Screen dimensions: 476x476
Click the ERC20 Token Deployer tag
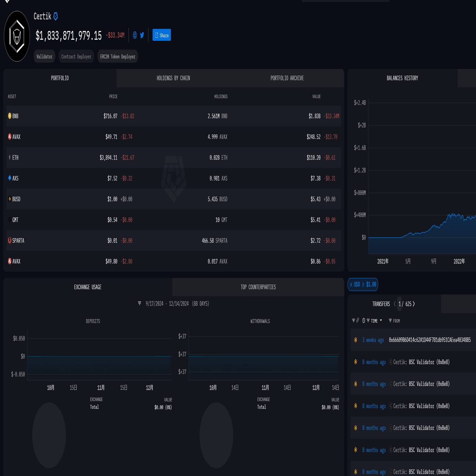pyautogui.click(x=118, y=56)
